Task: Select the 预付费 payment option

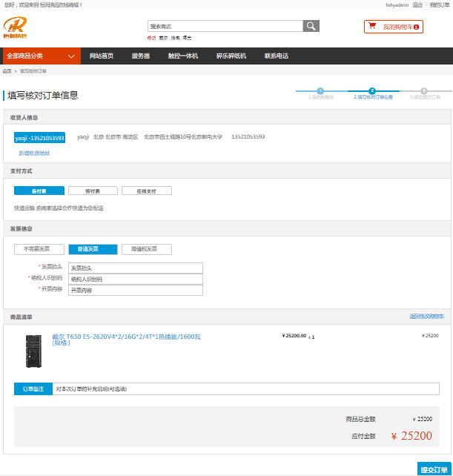Action: pos(93,191)
